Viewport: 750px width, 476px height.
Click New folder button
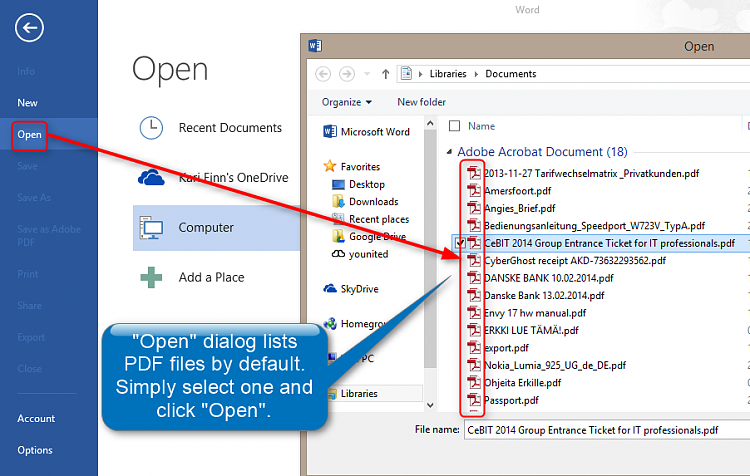click(421, 102)
